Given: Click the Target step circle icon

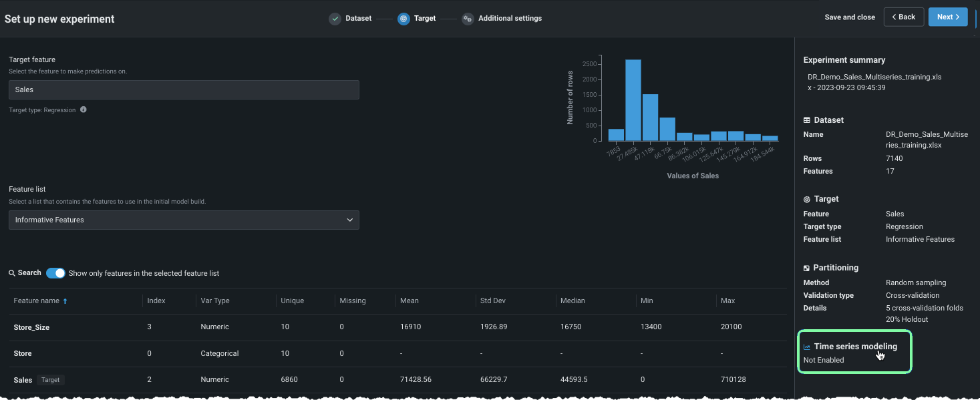Looking at the screenshot, I should coord(403,19).
